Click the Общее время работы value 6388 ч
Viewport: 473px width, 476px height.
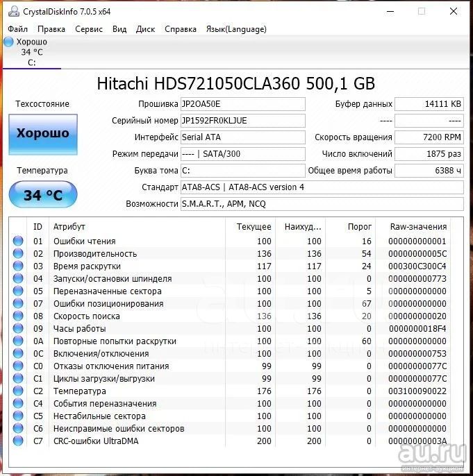pos(429,171)
